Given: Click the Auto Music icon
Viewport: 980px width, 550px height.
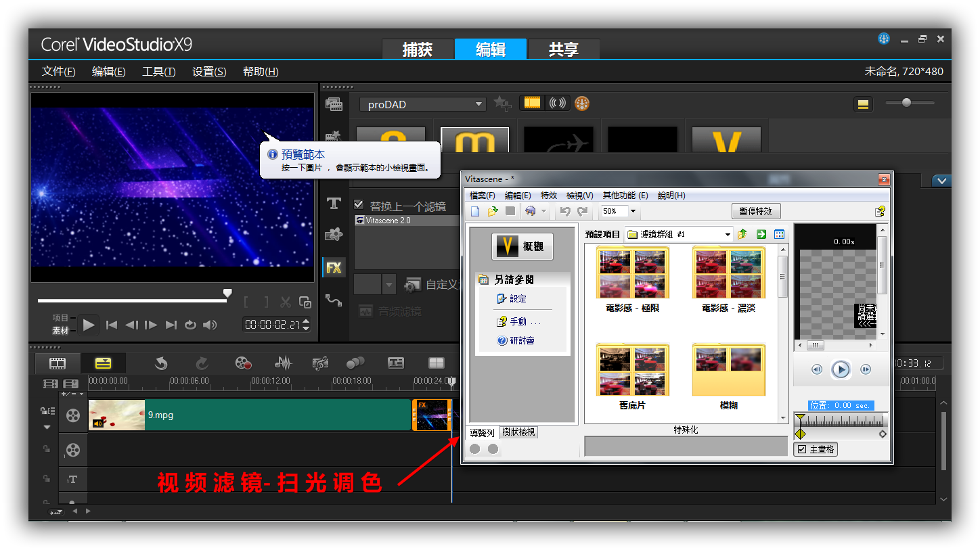Looking at the screenshot, I should [x=320, y=363].
